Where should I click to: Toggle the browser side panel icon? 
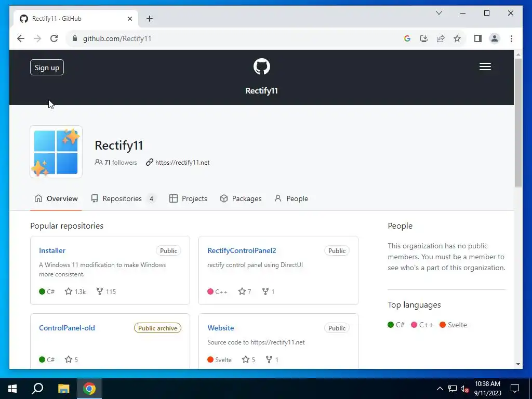tap(478, 38)
